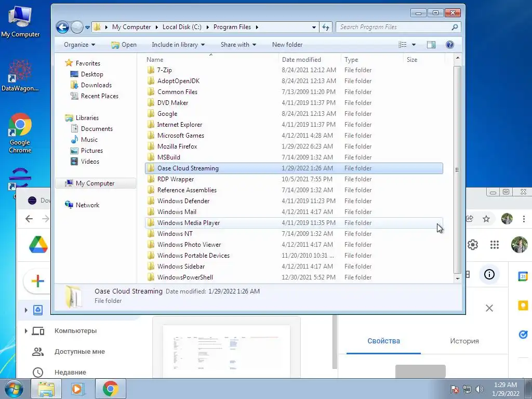Select My Computer in navigation pane
Screen dimensions: 532x399
96,183
